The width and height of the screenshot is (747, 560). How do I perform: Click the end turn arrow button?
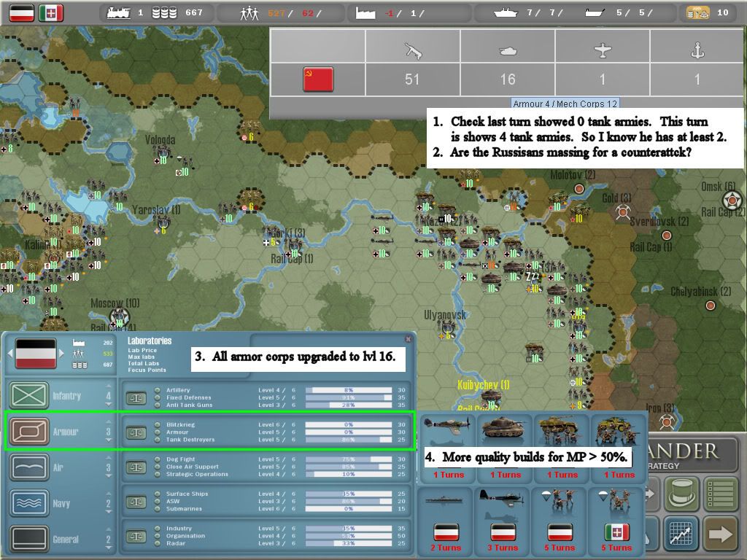719,534
